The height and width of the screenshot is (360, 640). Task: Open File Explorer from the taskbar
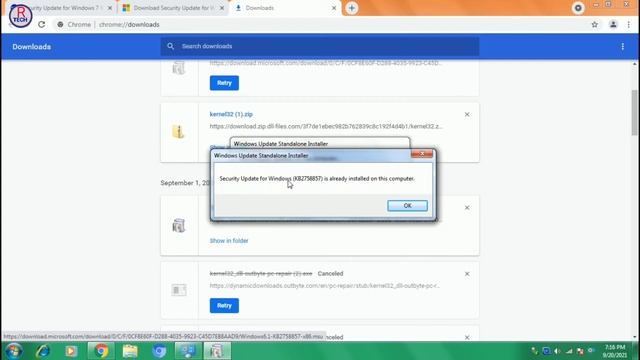130,351
